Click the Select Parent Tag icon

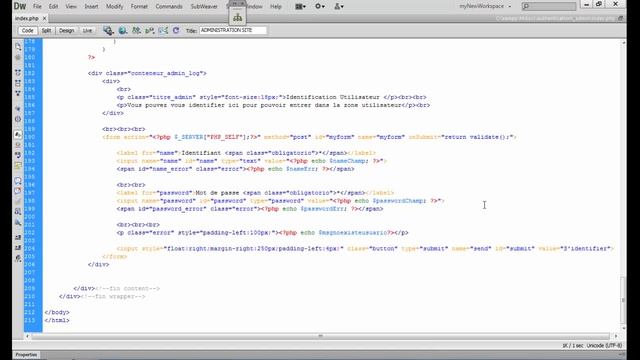pos(18,109)
